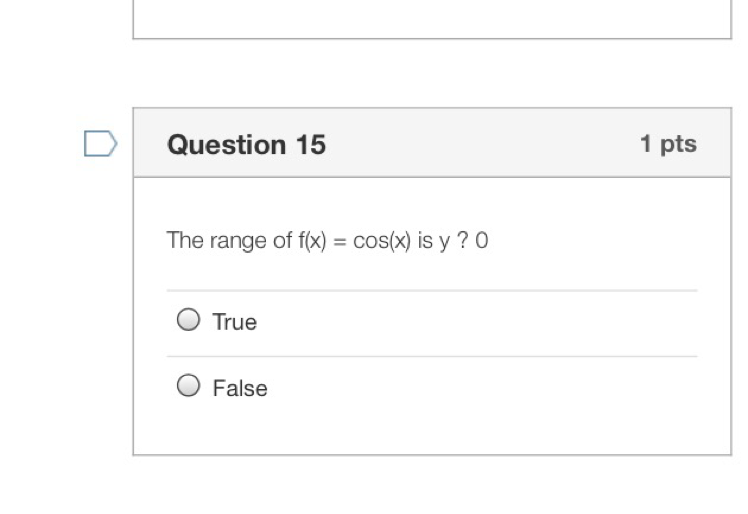Select the False radio button
Image resolution: width=748 pixels, height=514 pixels.
coord(187,386)
